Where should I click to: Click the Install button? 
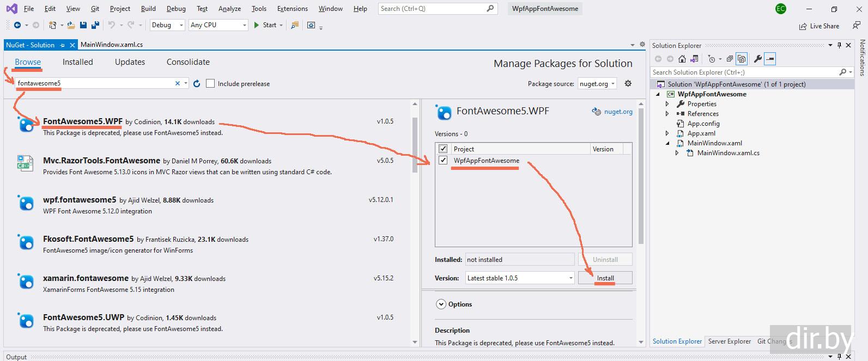605,278
